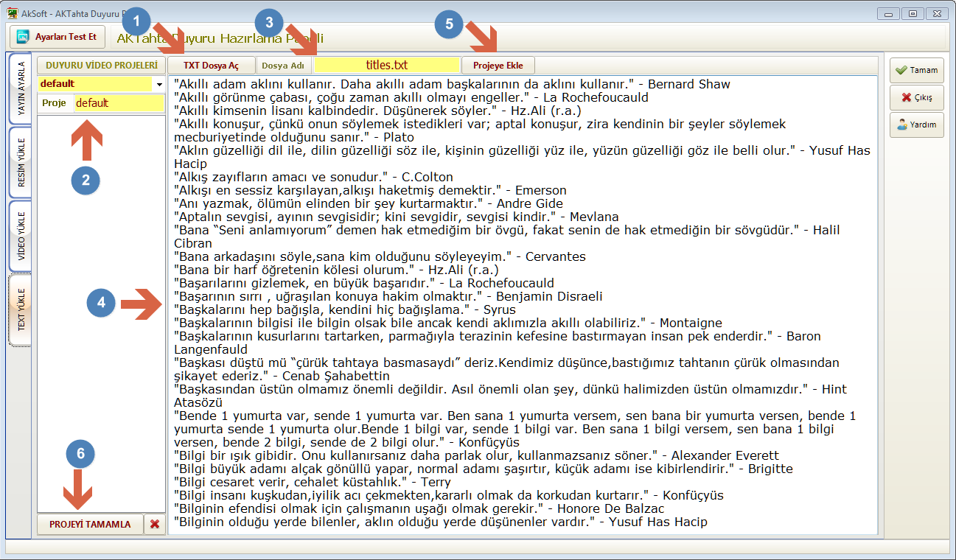
Task: Click DUYURU VİDEO PROJELERİ header button
Action: click(x=102, y=65)
